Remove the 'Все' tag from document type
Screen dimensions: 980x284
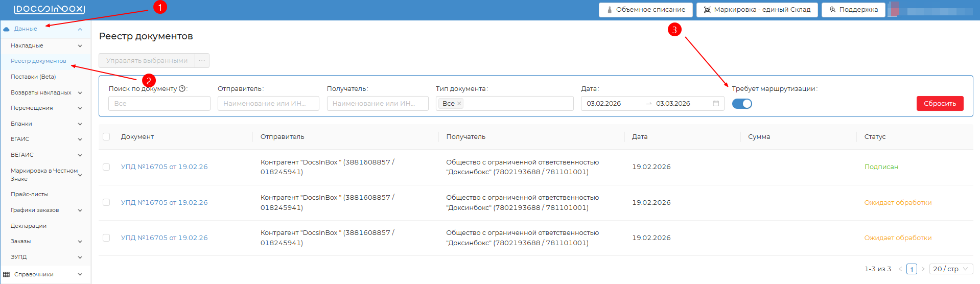click(459, 104)
